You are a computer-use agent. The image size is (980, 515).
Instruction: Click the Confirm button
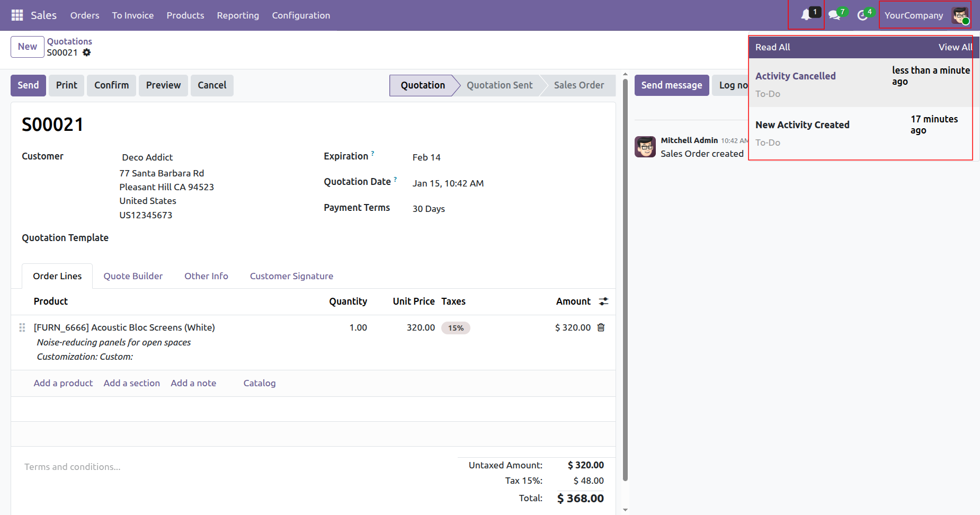pyautogui.click(x=111, y=85)
